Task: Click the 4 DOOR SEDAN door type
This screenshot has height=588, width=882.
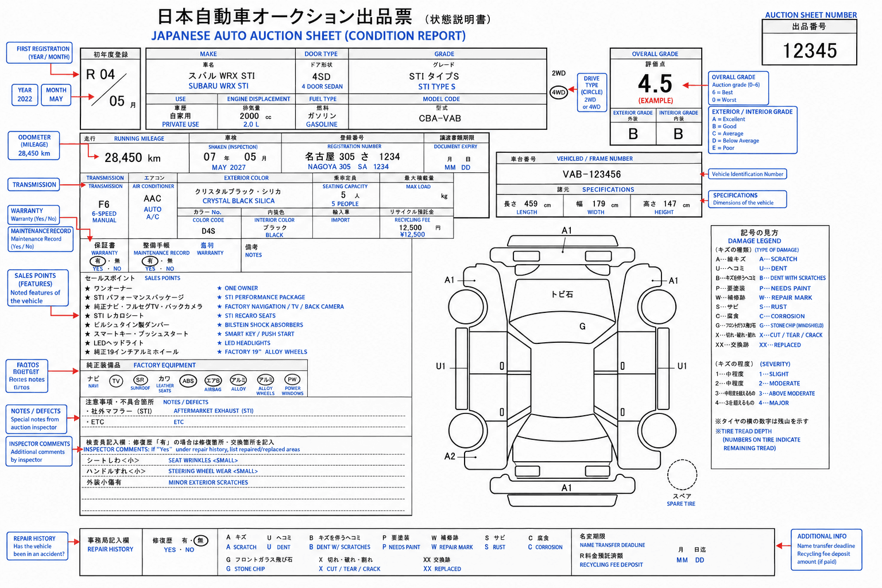Action: pos(322,87)
